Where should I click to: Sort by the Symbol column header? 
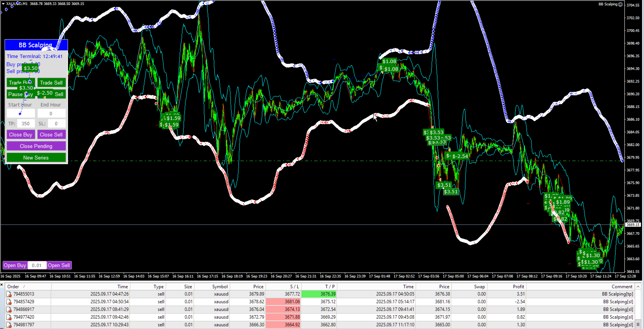(x=212, y=287)
